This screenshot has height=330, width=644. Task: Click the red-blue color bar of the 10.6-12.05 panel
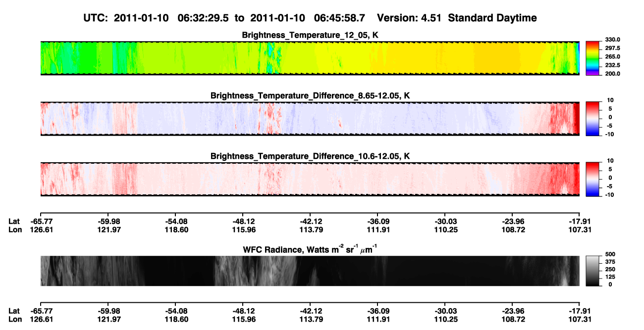(x=593, y=179)
